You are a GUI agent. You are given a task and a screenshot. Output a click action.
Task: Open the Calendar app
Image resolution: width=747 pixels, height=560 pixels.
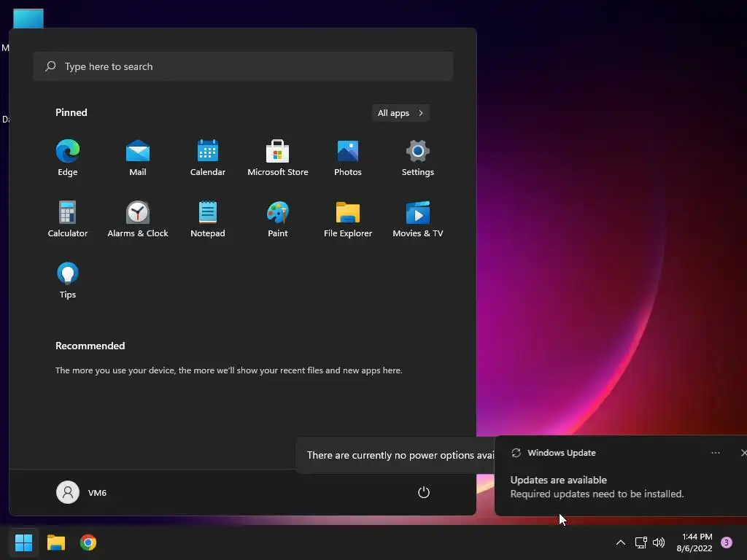[208, 158]
